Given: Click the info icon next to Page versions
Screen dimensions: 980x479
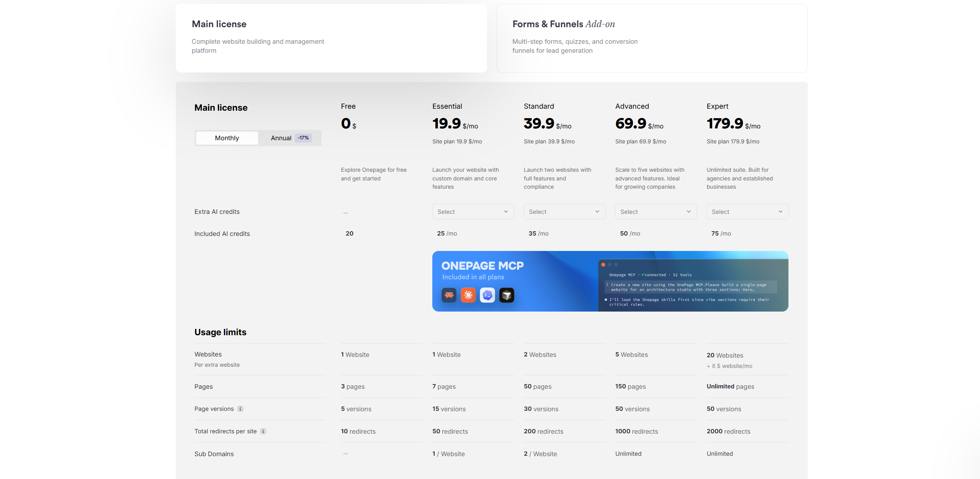Looking at the screenshot, I should [240, 409].
